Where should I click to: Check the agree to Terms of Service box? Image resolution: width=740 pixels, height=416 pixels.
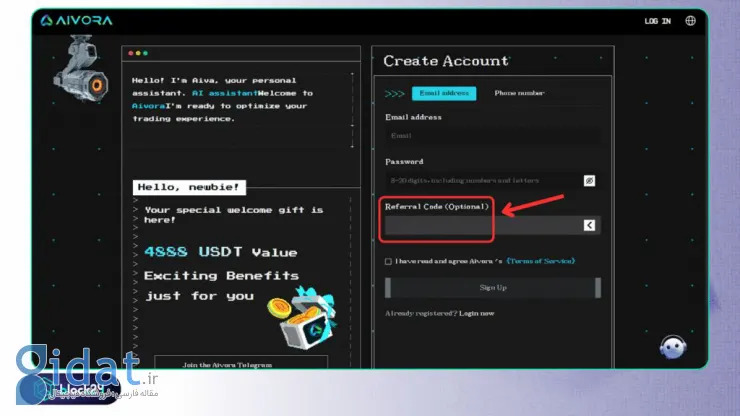tap(389, 262)
